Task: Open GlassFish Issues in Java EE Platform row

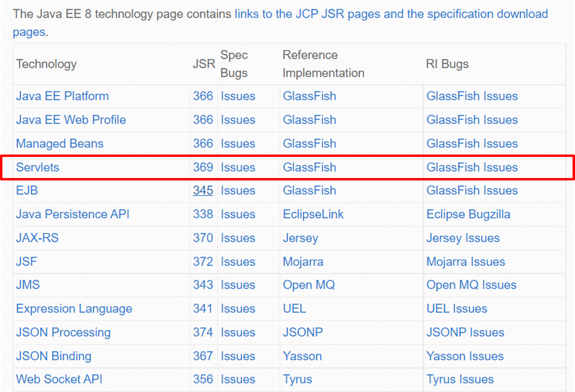Action: coord(472,96)
